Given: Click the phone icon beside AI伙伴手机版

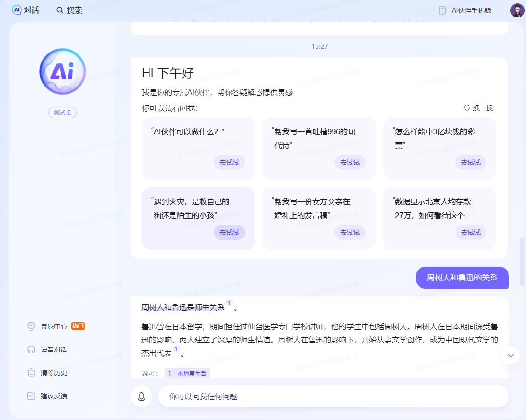Looking at the screenshot, I should (442, 10).
